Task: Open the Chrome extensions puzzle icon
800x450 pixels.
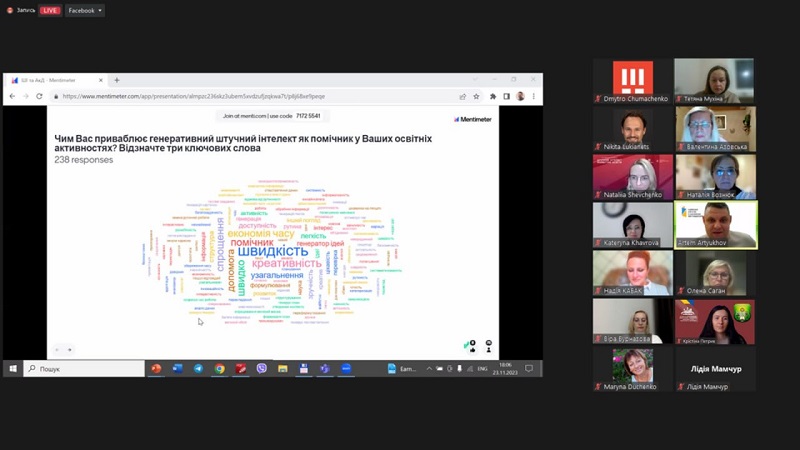Action: 493,96
